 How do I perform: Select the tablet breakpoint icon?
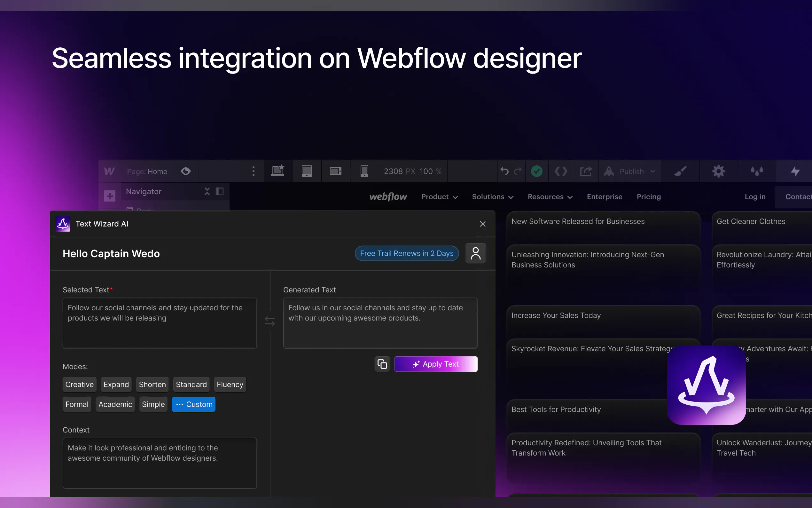pyautogui.click(x=307, y=171)
